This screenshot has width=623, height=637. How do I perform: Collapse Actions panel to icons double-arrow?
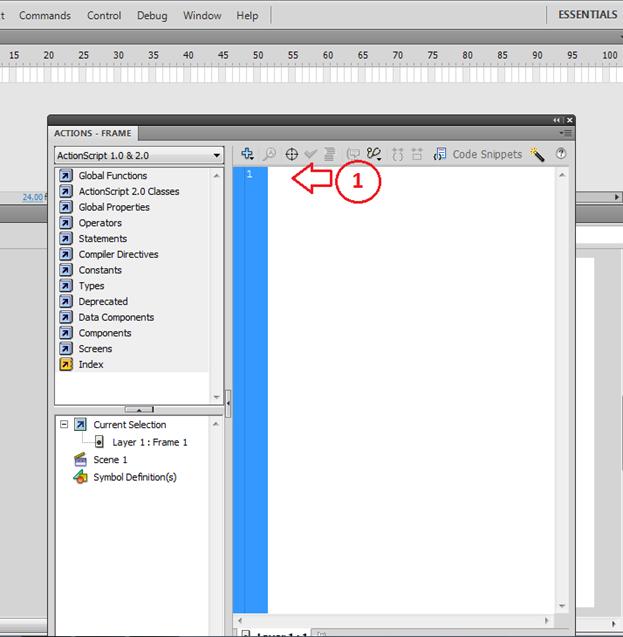pos(556,120)
